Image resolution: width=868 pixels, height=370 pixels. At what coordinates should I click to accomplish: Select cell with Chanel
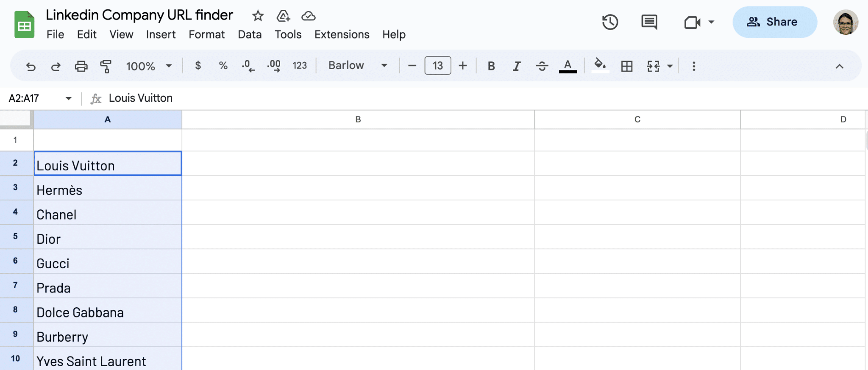pos(108,213)
